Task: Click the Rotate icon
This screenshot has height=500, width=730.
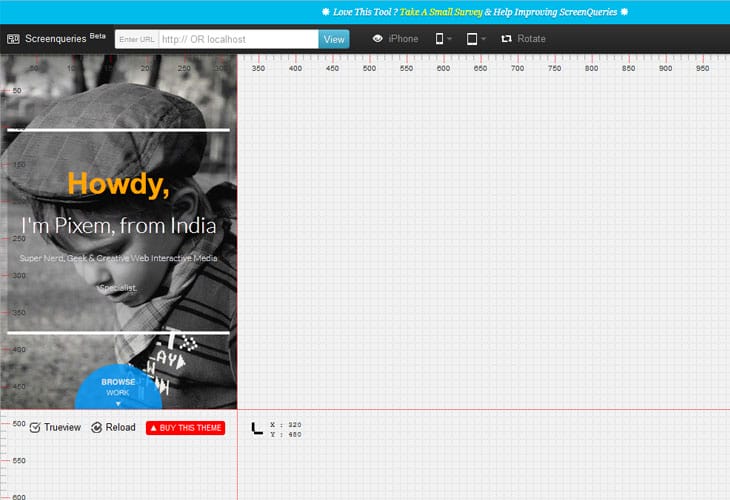Action: (506, 39)
